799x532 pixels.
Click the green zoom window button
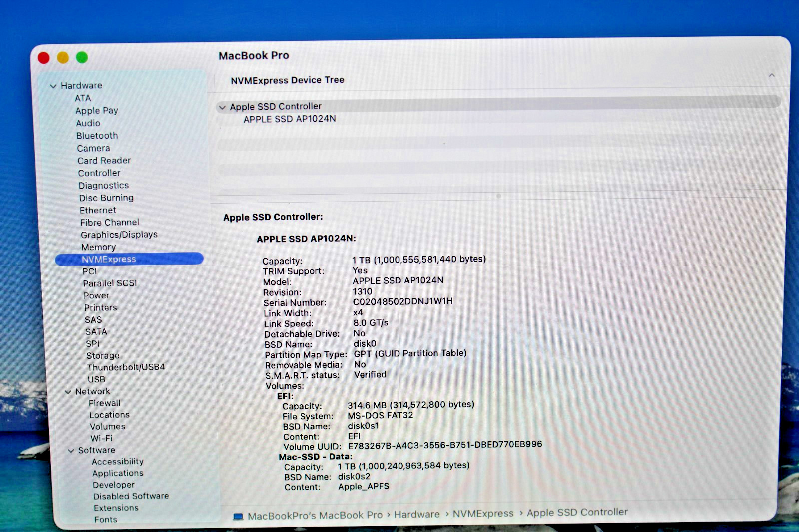point(82,58)
